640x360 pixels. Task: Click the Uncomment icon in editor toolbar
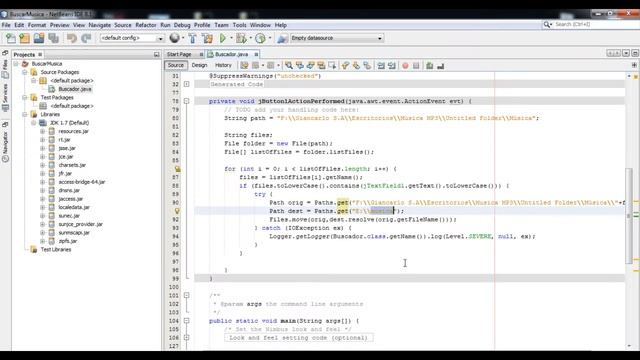point(440,66)
